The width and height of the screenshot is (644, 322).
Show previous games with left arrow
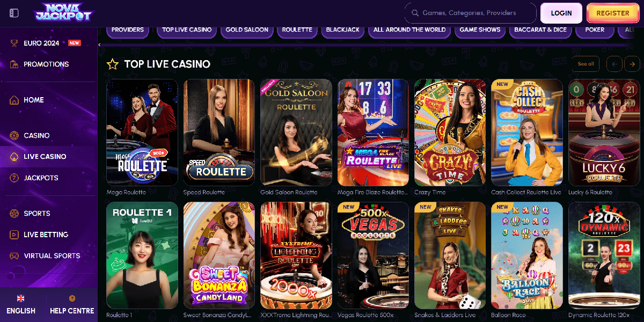pyautogui.click(x=614, y=64)
